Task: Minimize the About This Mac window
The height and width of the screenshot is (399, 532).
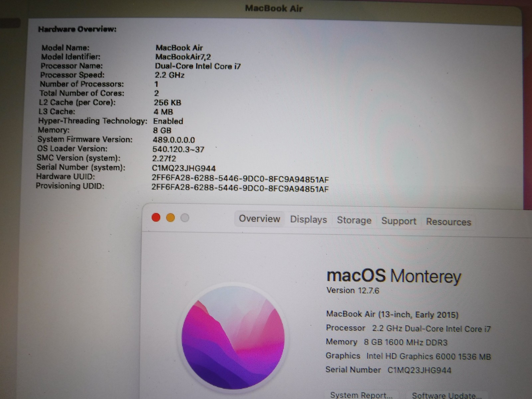Action: (170, 218)
